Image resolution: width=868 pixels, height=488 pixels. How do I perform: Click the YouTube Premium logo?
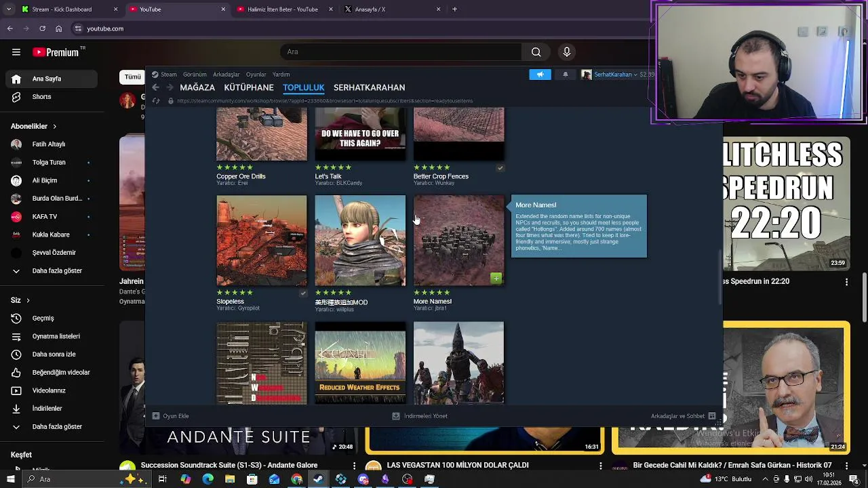[x=56, y=52]
